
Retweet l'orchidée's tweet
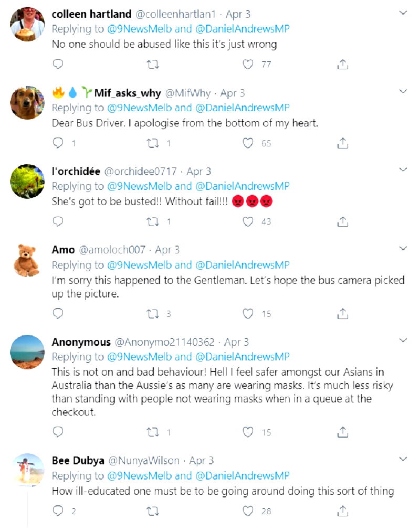pos(153,222)
